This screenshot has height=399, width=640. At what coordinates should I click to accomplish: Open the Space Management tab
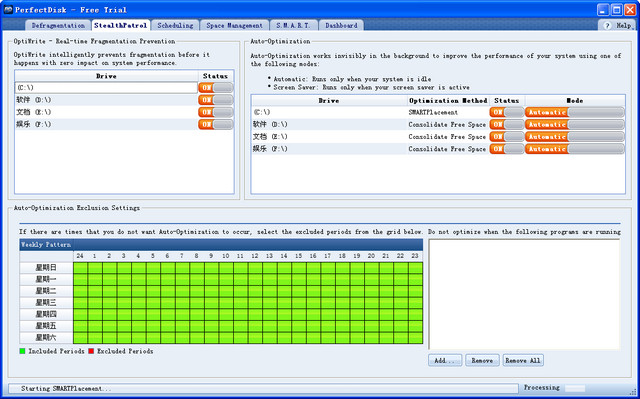234,25
